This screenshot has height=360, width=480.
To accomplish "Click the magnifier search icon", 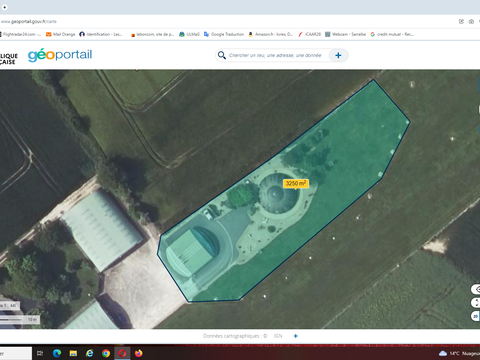I will (x=222, y=55).
